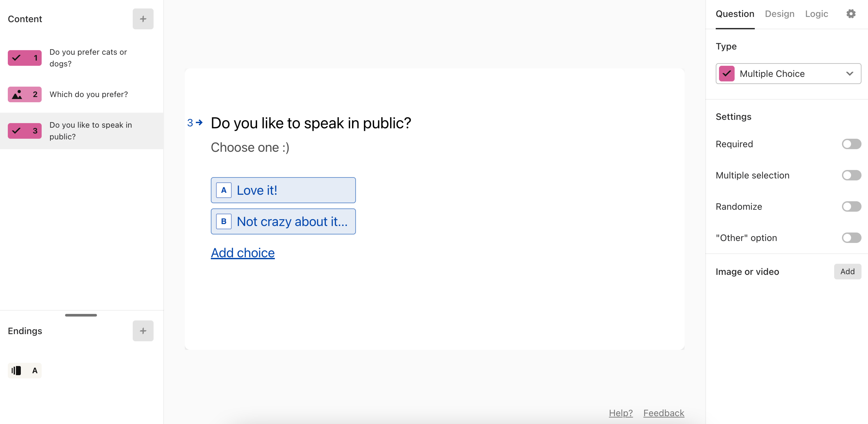Click the B key label on Not crazy about it
The width and height of the screenshot is (868, 424).
point(224,221)
